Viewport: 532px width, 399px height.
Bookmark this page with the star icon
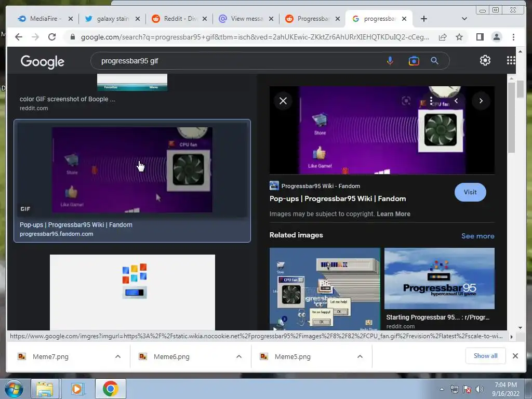click(459, 37)
